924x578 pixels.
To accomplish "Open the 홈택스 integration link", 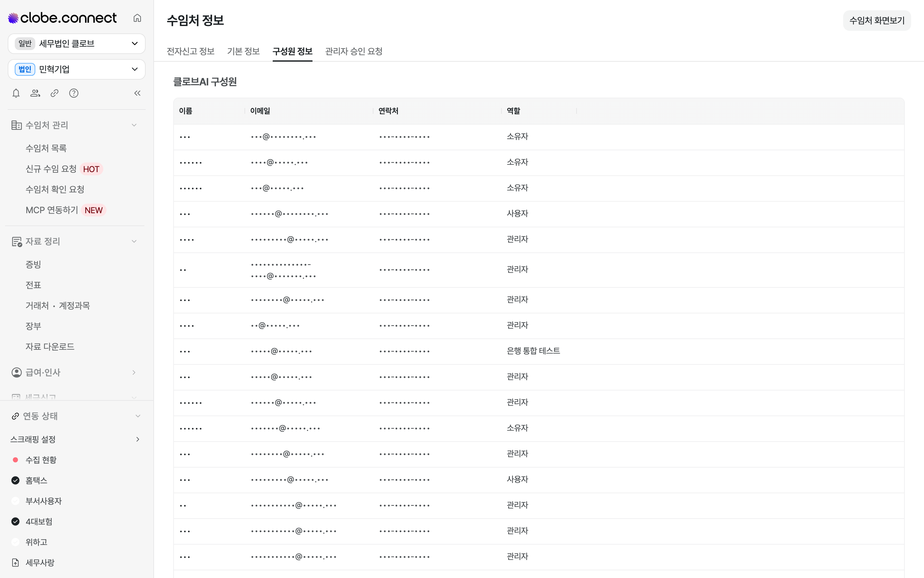I will pyautogui.click(x=36, y=480).
